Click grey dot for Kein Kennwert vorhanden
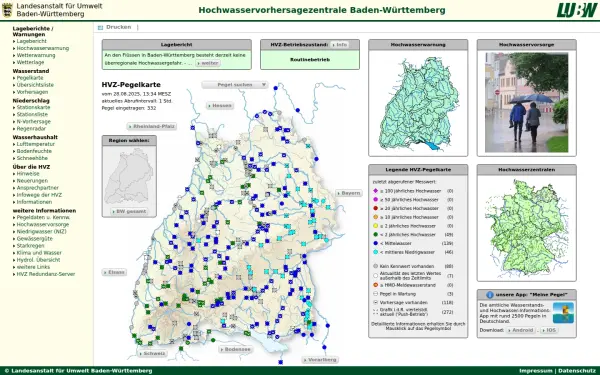Screen dimensions: 600x375 (x=375, y=266)
